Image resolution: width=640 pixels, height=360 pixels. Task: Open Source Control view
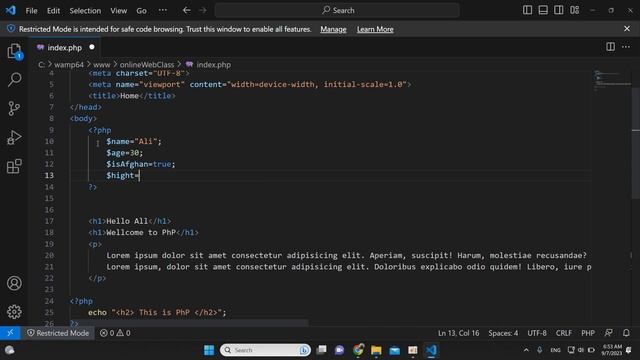14,108
